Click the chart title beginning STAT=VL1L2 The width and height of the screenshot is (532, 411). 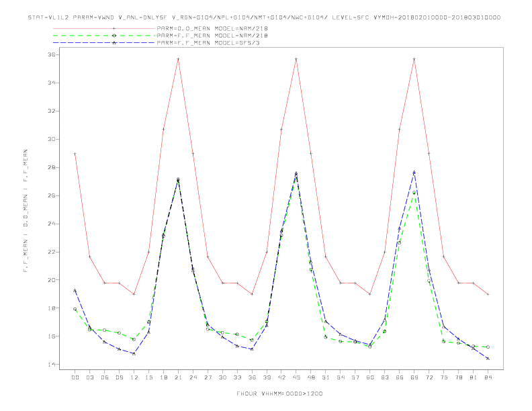(x=264, y=17)
